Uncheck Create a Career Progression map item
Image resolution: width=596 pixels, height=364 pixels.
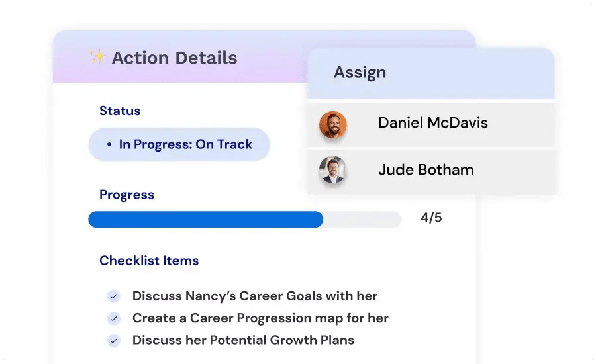113,318
